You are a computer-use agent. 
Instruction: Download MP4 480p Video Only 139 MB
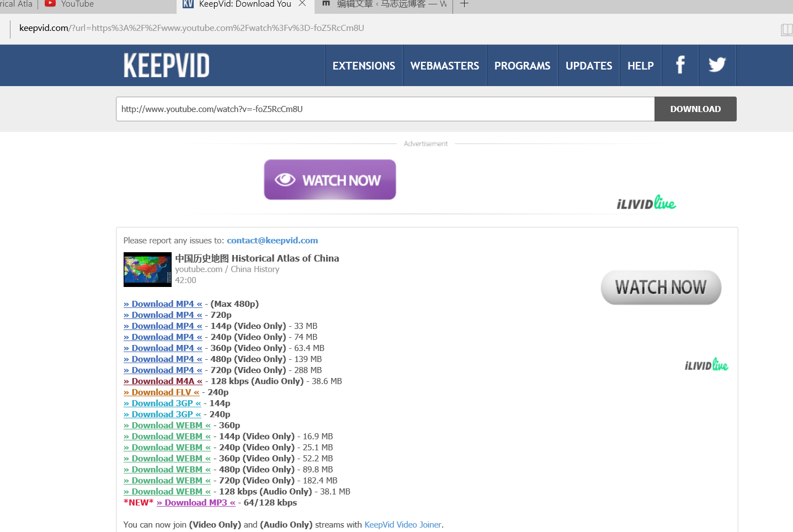click(x=163, y=359)
